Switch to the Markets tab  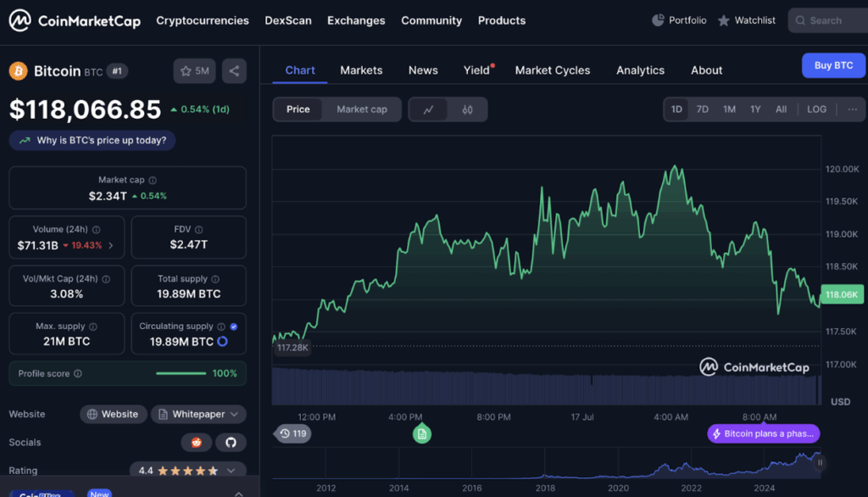pos(361,70)
